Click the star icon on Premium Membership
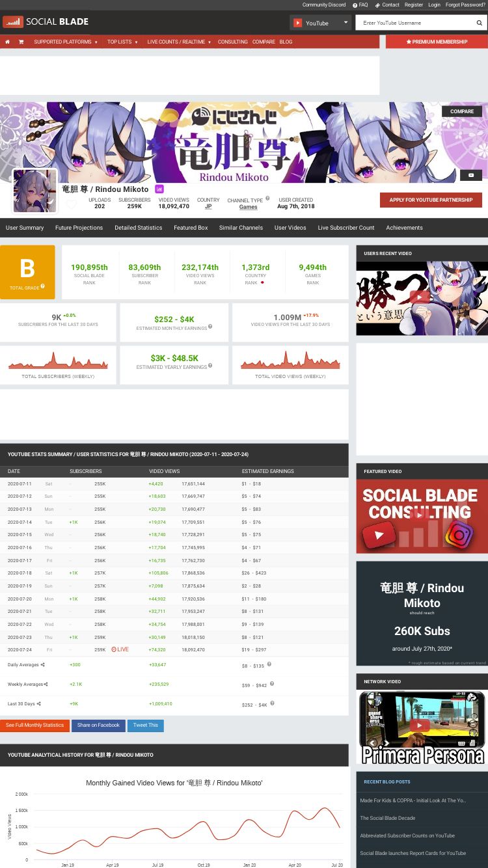488x868 pixels. pyautogui.click(x=409, y=42)
